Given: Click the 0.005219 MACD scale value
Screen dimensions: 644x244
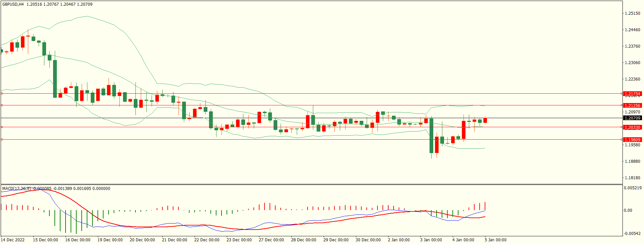Looking at the screenshot, I should pos(633,188).
